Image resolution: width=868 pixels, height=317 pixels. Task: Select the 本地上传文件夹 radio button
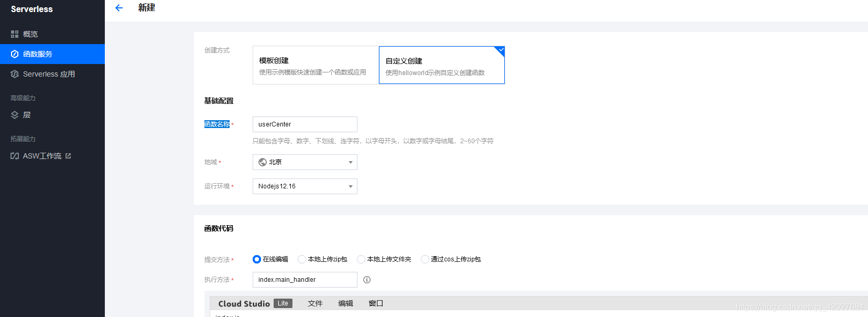pyautogui.click(x=361, y=259)
